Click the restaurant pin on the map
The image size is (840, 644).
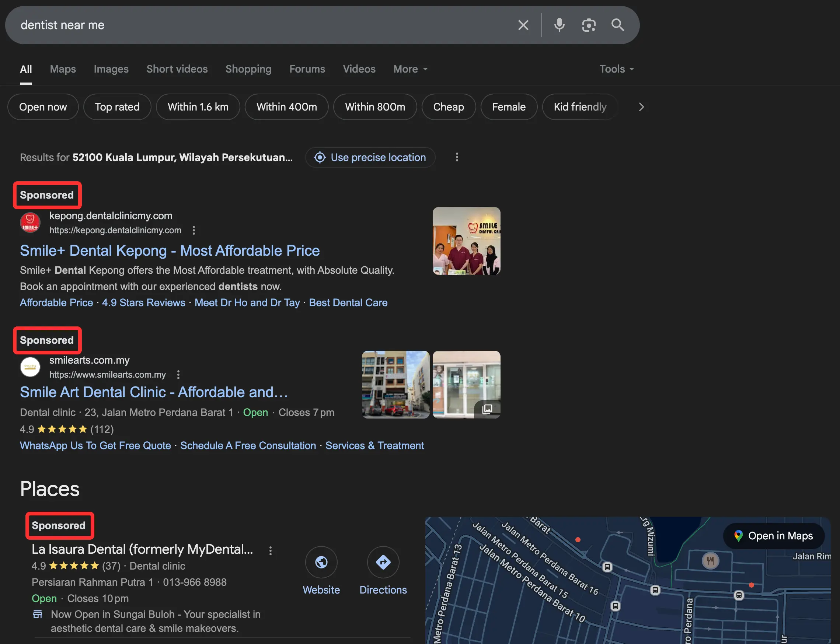(x=710, y=561)
